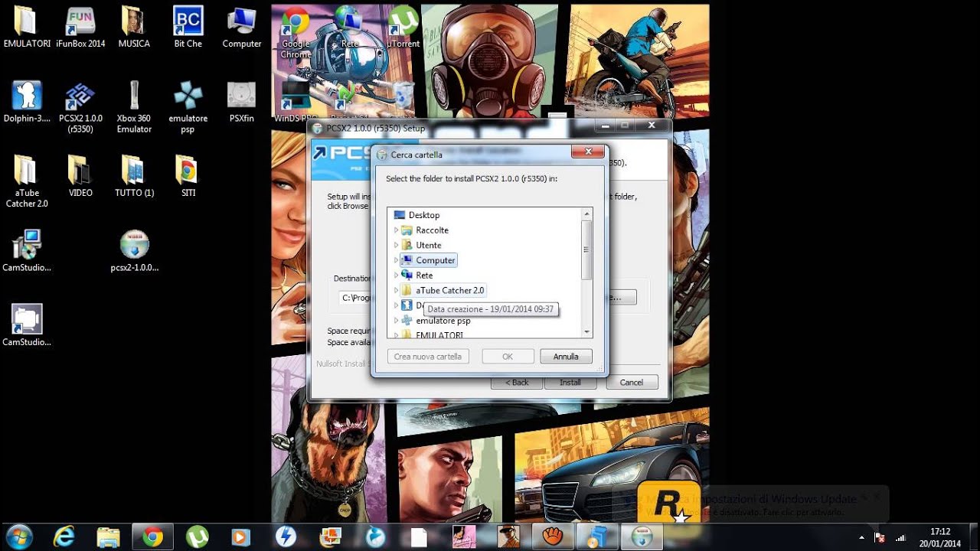Open the Action Center flag icon
This screenshot has height=551, width=980.
click(880, 538)
